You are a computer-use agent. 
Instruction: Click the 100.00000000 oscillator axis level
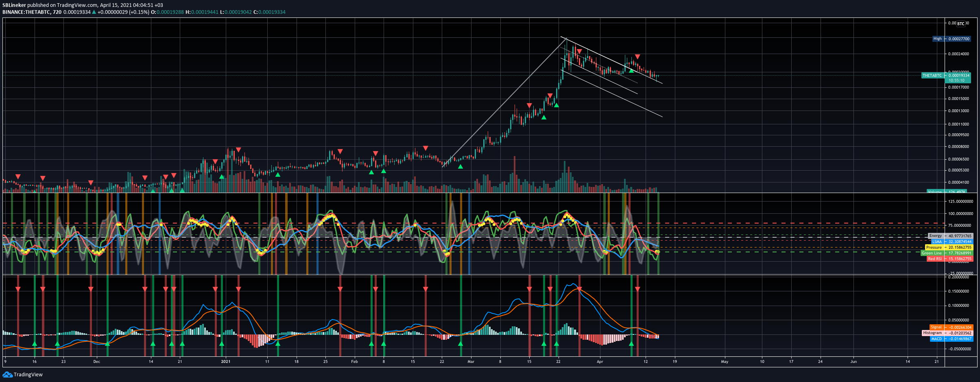click(x=960, y=213)
